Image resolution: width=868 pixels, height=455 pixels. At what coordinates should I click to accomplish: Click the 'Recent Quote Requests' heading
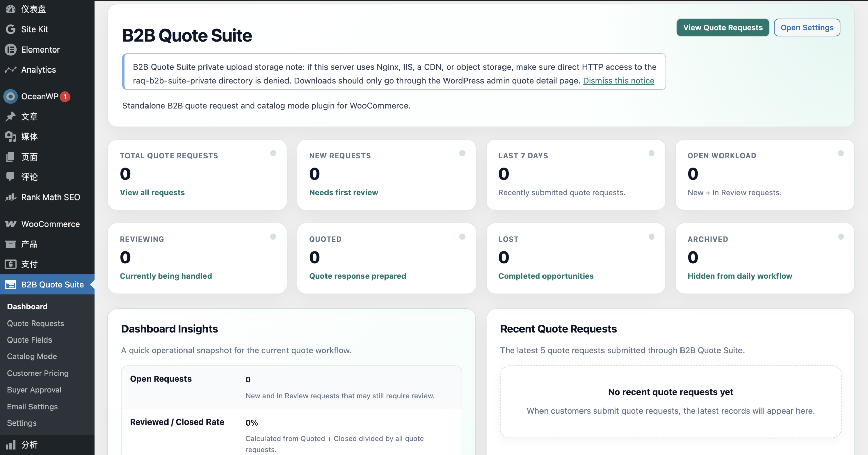558,329
